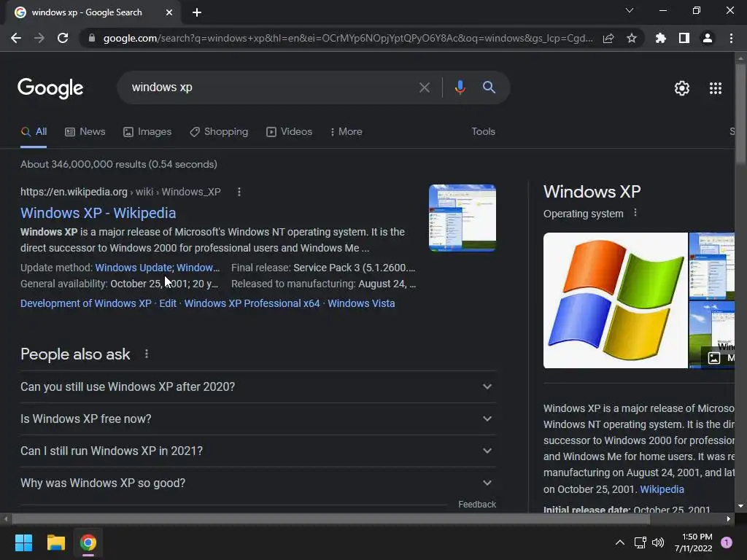Click the horizontal scrollbar thumb
The width and height of the screenshot is (747, 560).
pyautogui.click(x=331, y=519)
